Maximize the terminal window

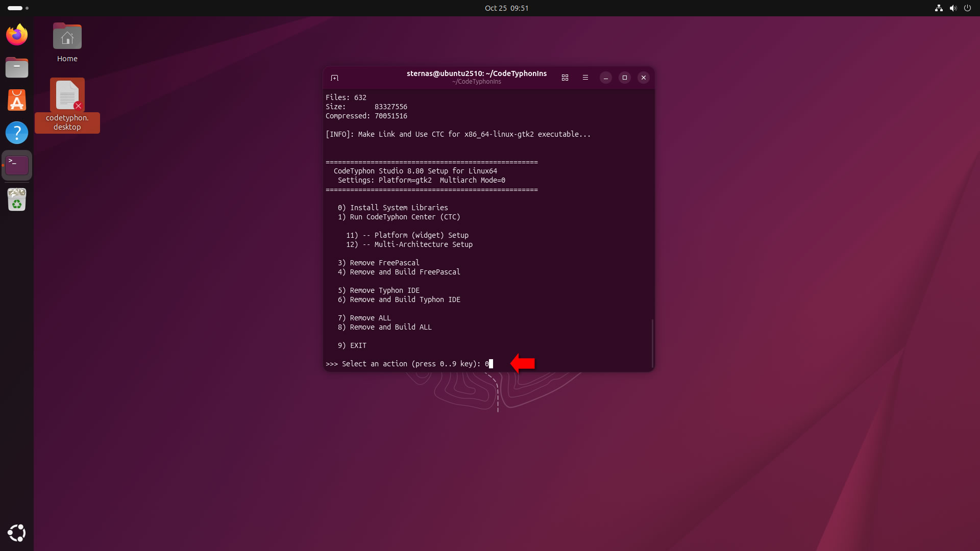point(625,78)
